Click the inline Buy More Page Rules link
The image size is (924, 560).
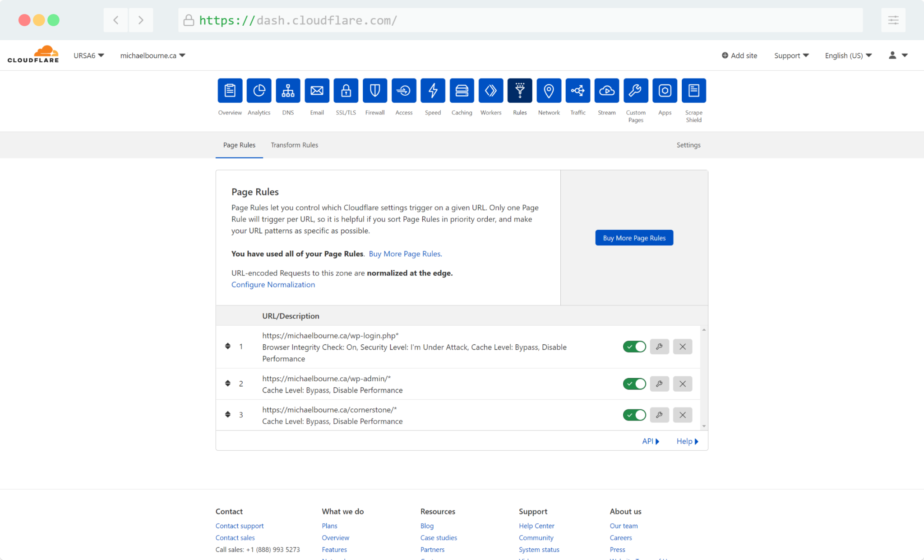pos(405,254)
